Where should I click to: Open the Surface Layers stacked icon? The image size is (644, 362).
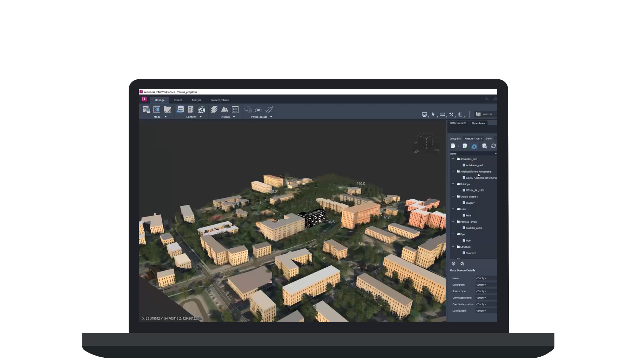(214, 110)
